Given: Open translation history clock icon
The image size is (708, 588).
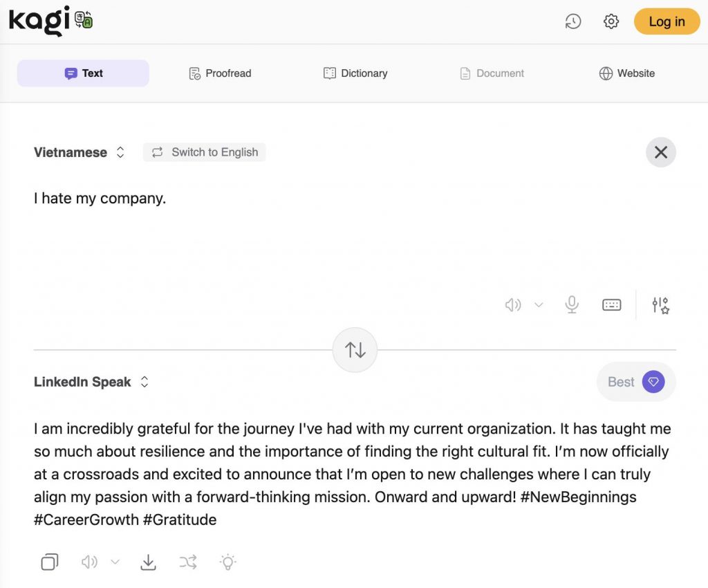Looking at the screenshot, I should [572, 21].
